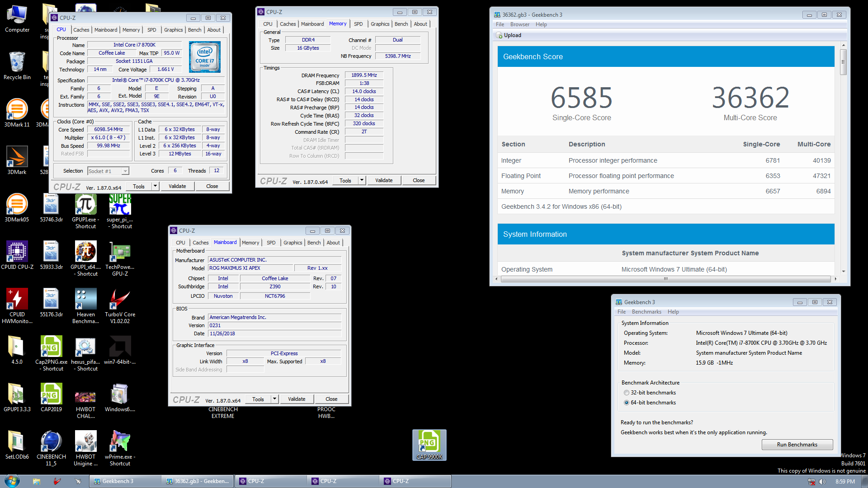Launch super_pi shortcut on desktop
The width and height of the screenshot is (868, 488).
pyautogui.click(x=120, y=211)
